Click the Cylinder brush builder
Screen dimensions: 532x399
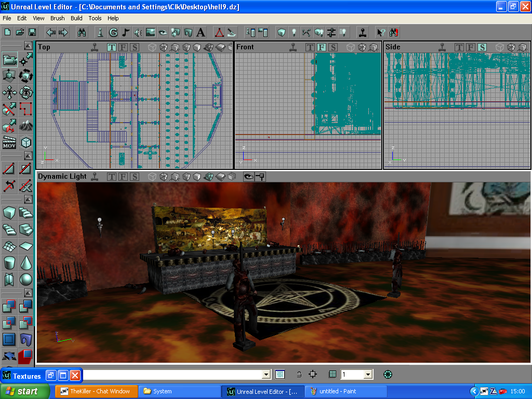click(10, 262)
